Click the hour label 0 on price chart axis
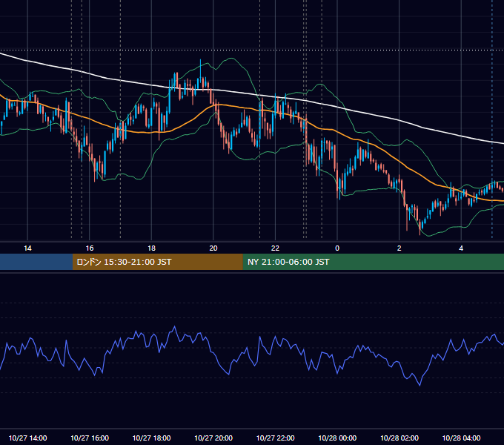The image size is (504, 445). pyautogui.click(x=337, y=248)
